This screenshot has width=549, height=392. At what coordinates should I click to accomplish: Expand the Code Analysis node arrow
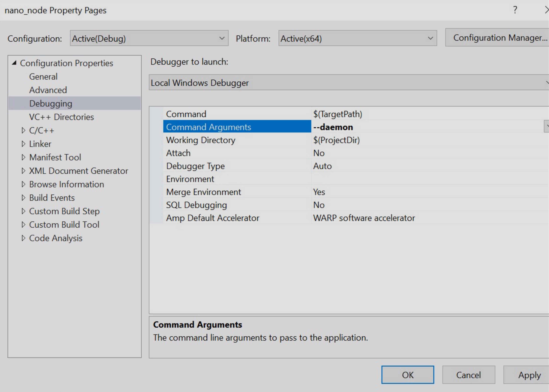23,238
